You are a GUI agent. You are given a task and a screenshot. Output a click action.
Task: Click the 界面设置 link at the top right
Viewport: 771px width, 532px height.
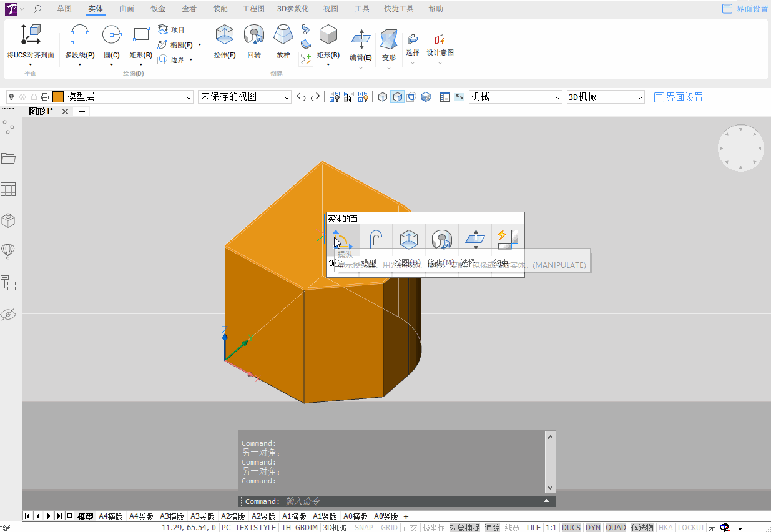(745, 9)
